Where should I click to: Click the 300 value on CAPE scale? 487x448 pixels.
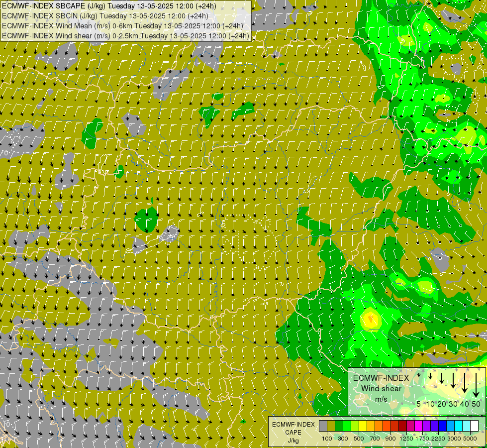pos(343,439)
